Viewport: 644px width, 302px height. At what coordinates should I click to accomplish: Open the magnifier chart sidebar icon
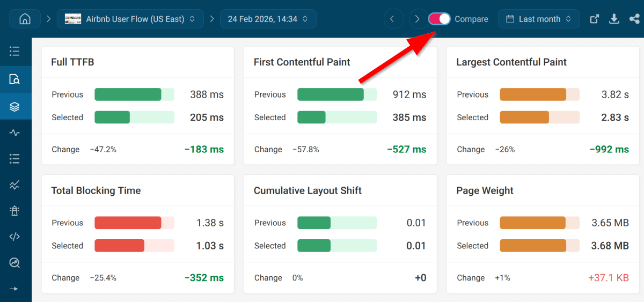pyautogui.click(x=14, y=263)
